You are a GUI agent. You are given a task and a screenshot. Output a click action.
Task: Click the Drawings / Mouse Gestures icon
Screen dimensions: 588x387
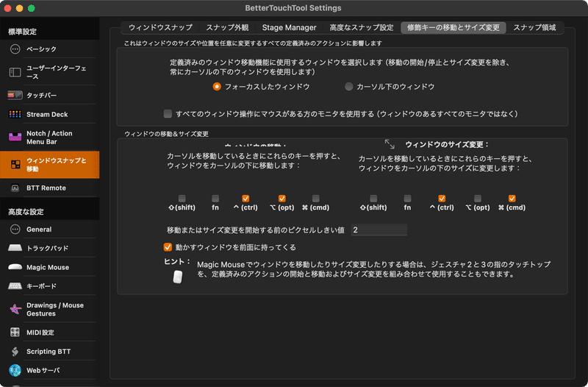tap(15, 309)
